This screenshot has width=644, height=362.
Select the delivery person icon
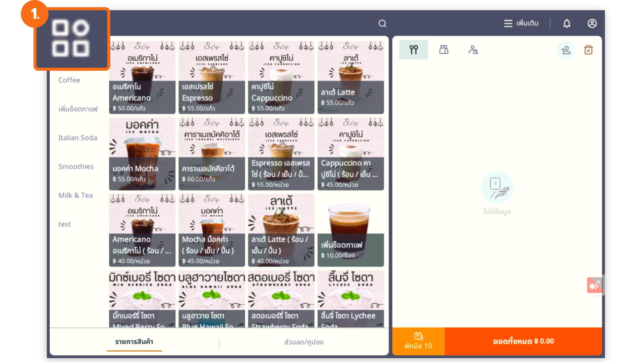473,50
